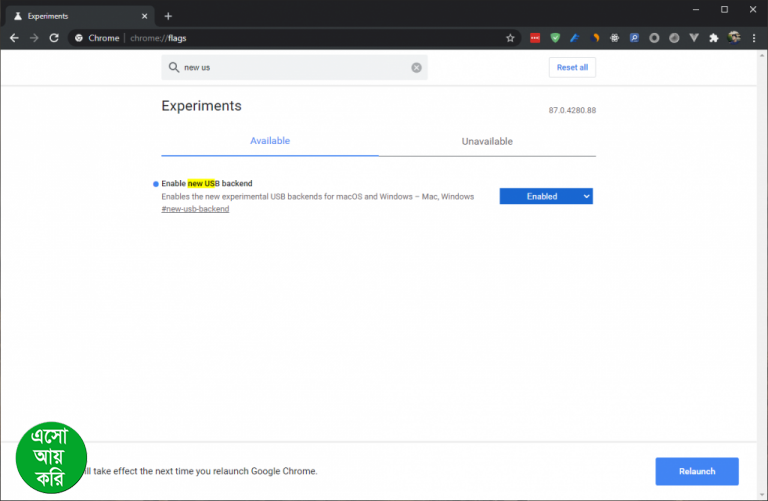
Task: Click the Relaunch button
Action: [x=696, y=471]
